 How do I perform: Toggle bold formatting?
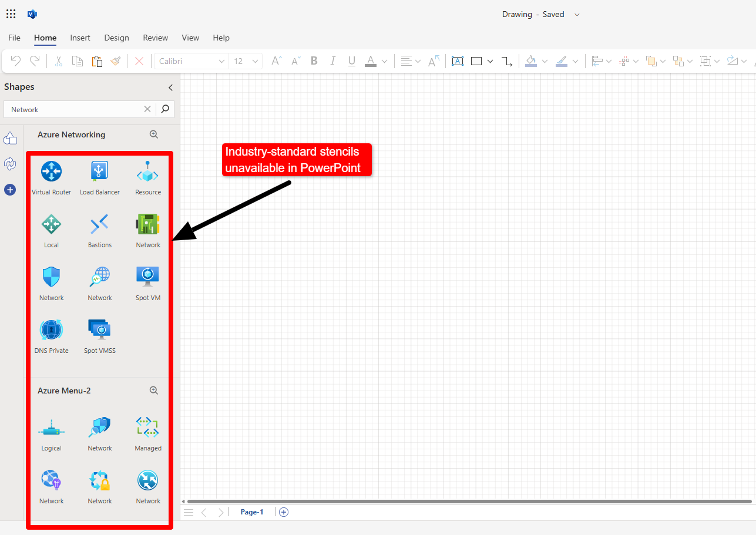314,61
